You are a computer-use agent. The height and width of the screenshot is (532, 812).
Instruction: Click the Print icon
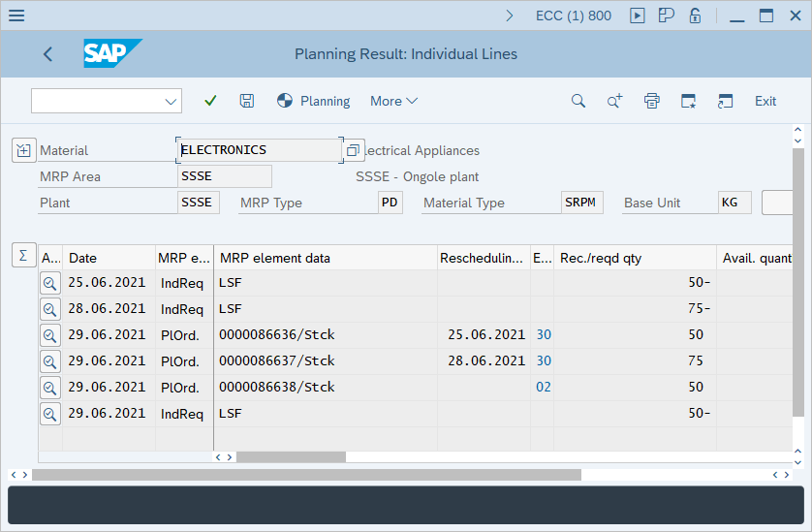(x=652, y=101)
